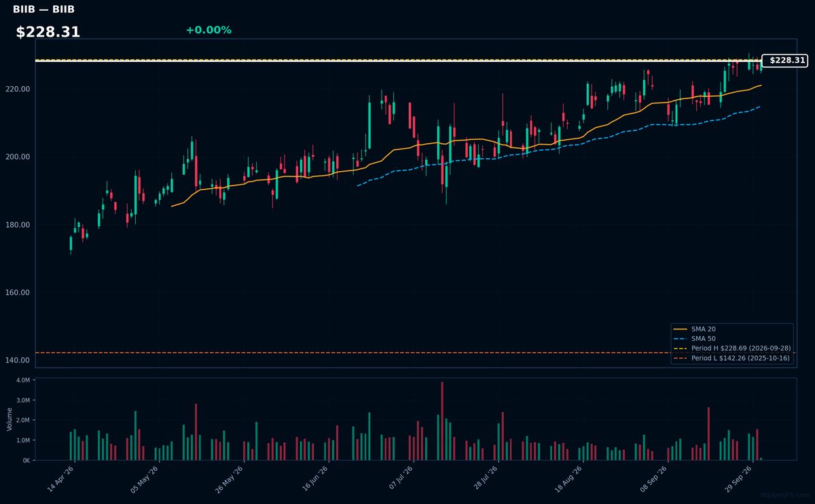Image resolution: width=815 pixels, height=504 pixels.
Task: Click the 160.00 price axis label
Action: tap(19, 293)
